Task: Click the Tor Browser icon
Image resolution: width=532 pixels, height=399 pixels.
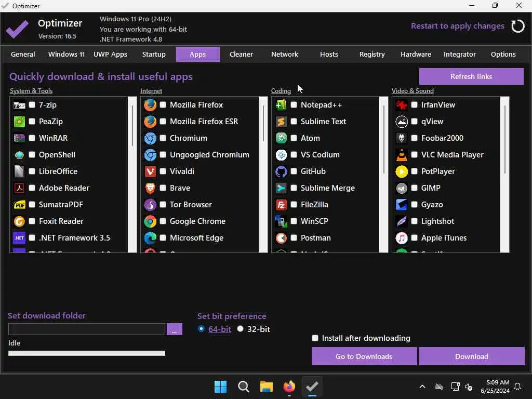Action: click(x=150, y=205)
